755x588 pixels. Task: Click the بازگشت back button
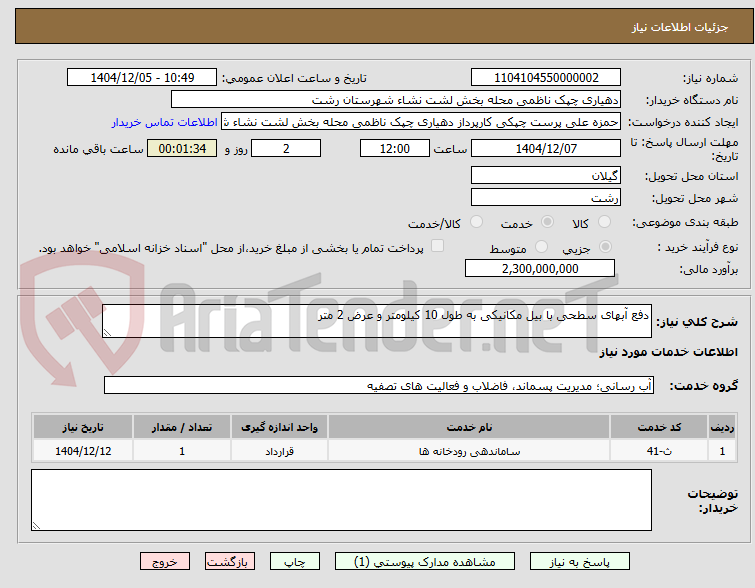(x=230, y=562)
